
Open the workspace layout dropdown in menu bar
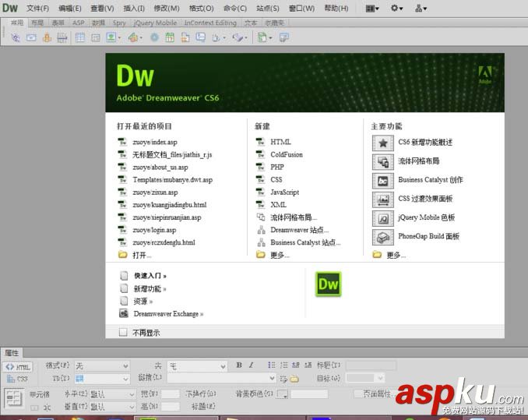(372, 8)
